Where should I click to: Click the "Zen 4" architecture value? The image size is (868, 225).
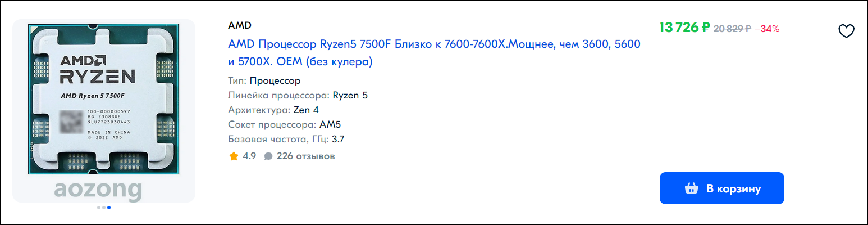pos(309,110)
